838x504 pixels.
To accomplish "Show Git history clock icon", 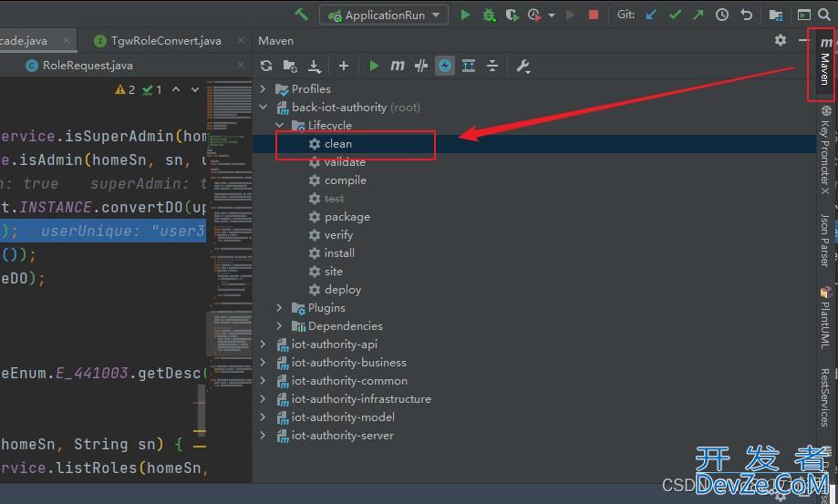I will pyautogui.click(x=722, y=15).
